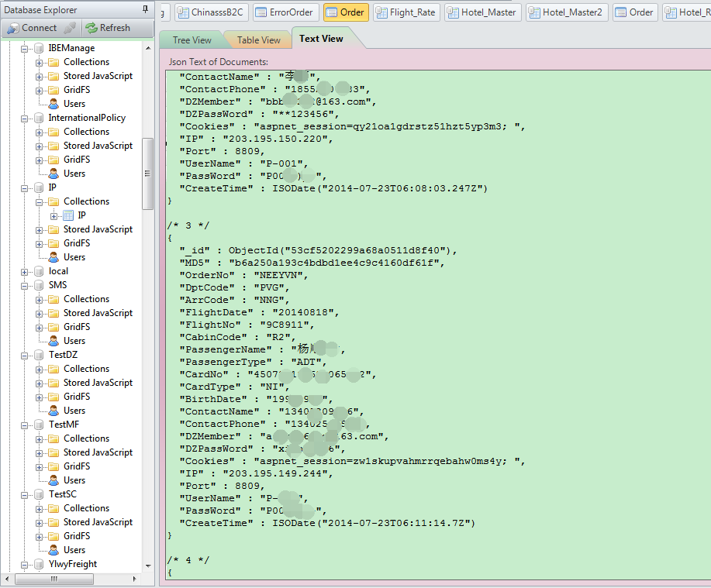Select the local database icon
This screenshot has height=588, width=711.
39,271
